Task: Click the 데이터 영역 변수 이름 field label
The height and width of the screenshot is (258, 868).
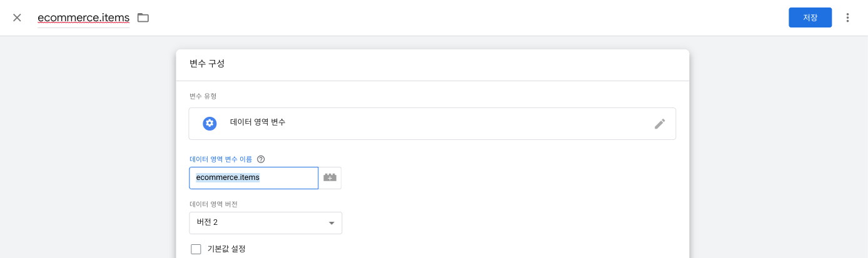Action: click(x=221, y=159)
